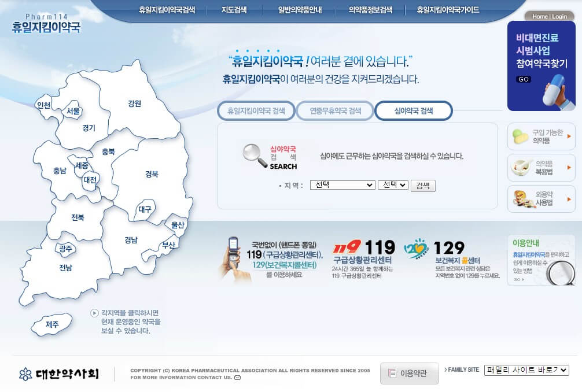This screenshot has height=392, width=582.
Task: Click the mortar icon beside 의약품 복용법
Action: [521, 167]
